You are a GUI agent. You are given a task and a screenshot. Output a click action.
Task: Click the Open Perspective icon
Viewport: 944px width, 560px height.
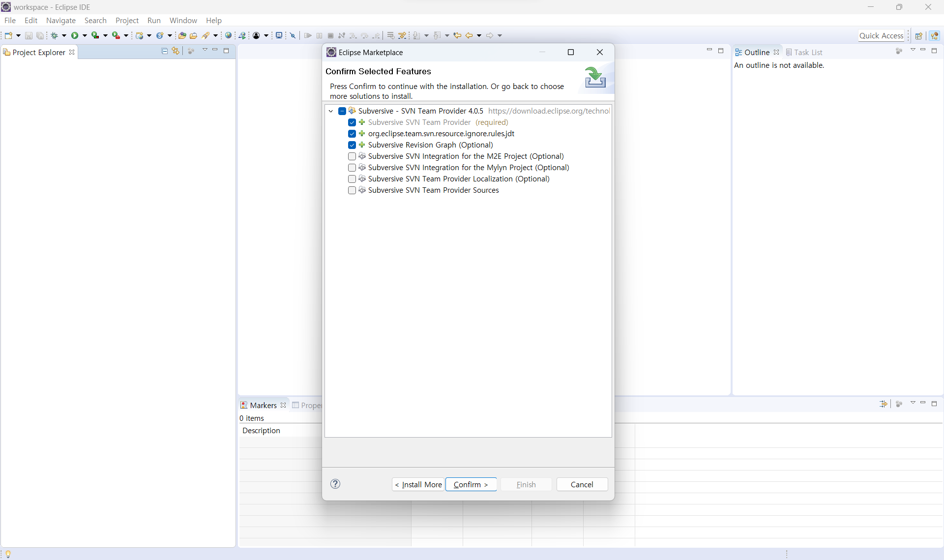pos(918,35)
